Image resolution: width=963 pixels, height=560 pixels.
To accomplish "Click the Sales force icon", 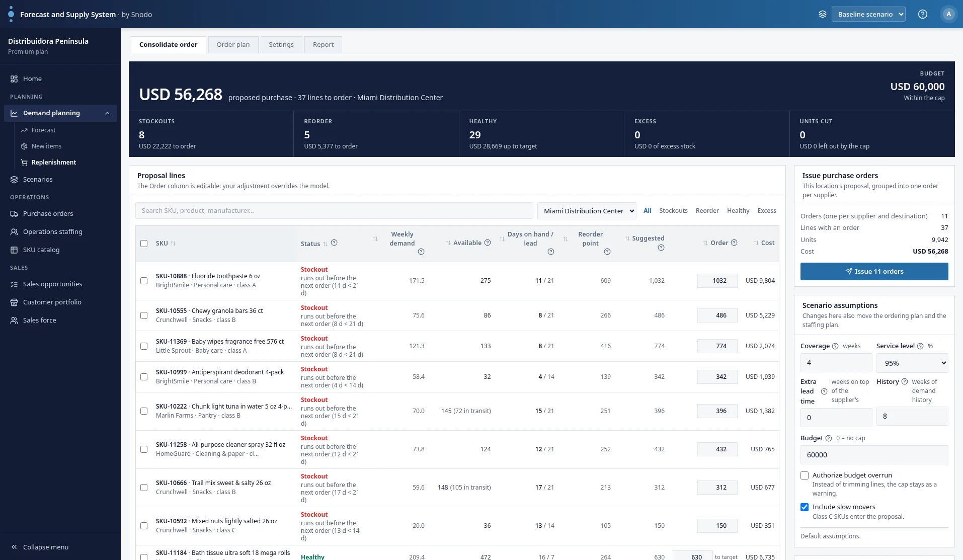I will (14, 321).
